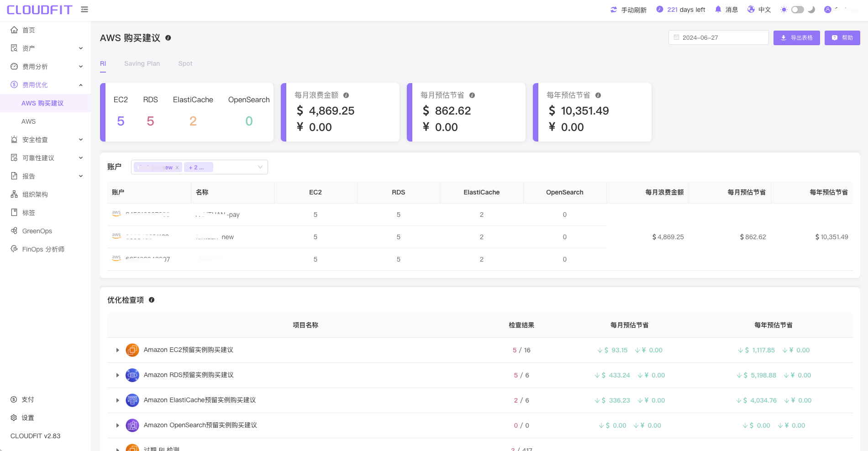The width and height of the screenshot is (868, 451).
Task: Expand Amazon EC2预留实例购买建议 row
Action: 118,350
